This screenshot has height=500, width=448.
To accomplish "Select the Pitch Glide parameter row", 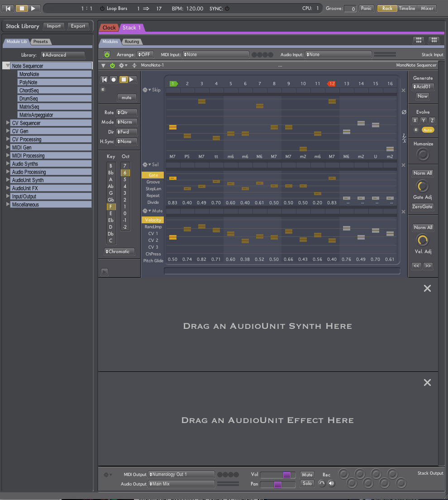I will pos(153,261).
